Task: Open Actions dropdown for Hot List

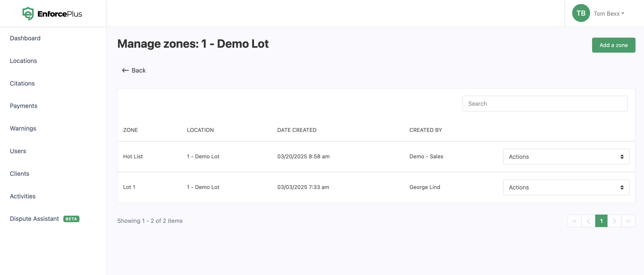Action: click(x=566, y=157)
